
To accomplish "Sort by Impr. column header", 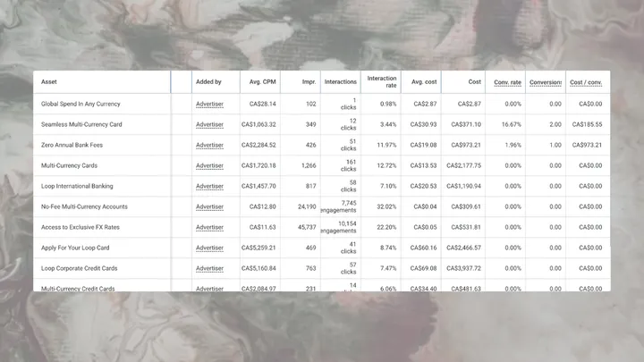I will (309, 81).
